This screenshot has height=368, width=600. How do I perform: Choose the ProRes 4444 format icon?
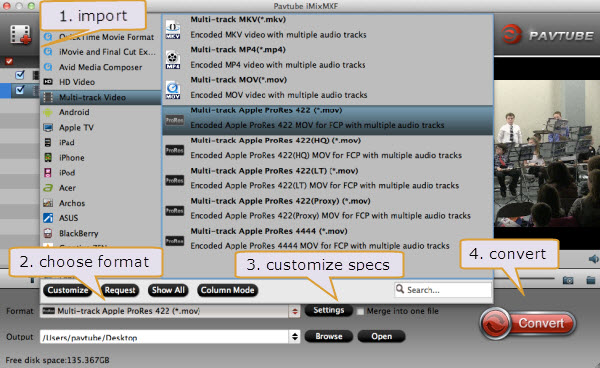coord(174,241)
